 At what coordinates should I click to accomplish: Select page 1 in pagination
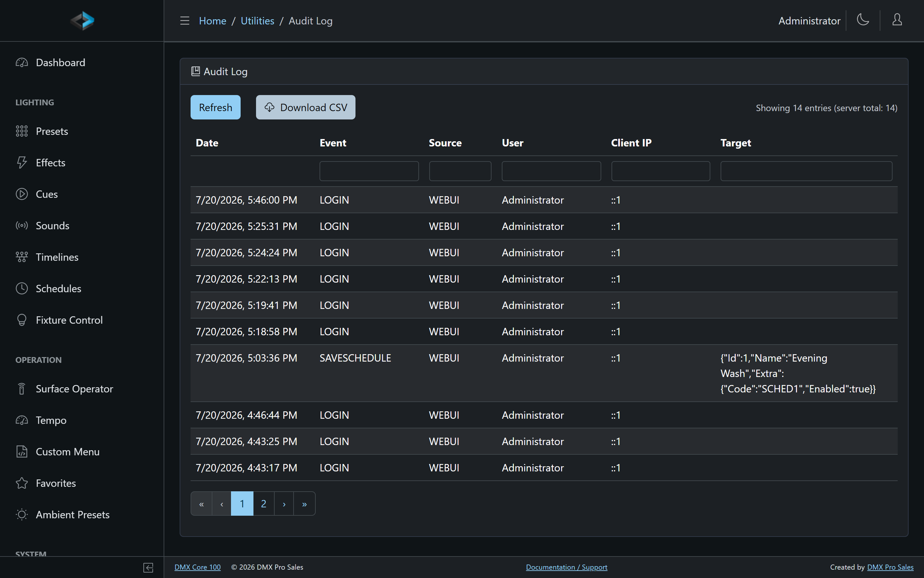[242, 504]
